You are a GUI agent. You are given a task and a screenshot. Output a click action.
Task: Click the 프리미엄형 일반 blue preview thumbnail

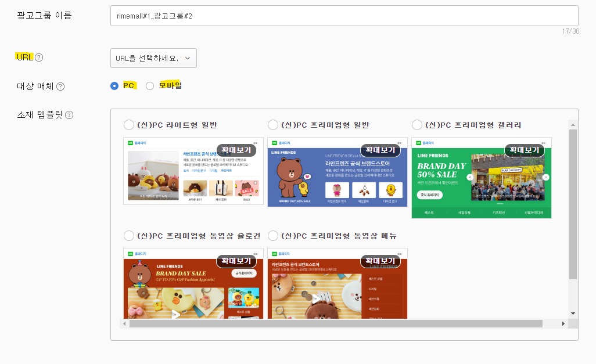pos(338,172)
